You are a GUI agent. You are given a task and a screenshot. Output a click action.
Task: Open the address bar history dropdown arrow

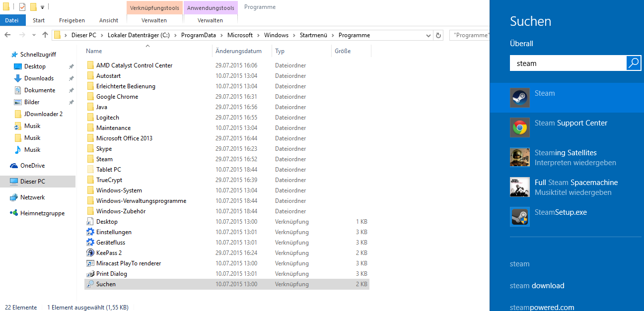[x=429, y=35]
